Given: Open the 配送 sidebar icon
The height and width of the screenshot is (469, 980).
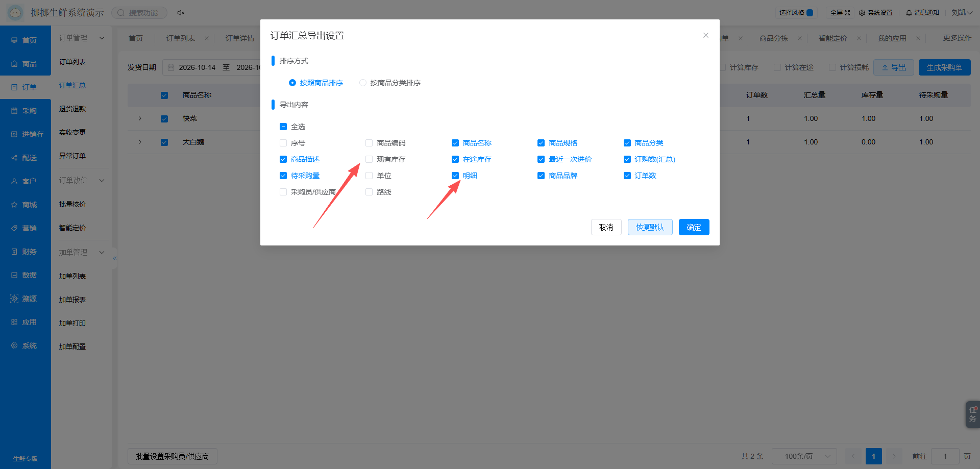Looking at the screenshot, I should coord(14,158).
